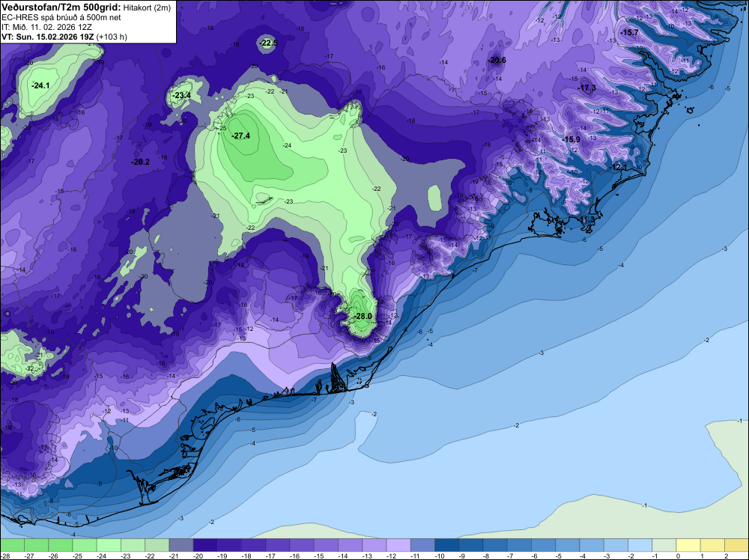Click the pale yellow legend swatch starting at 0
The height and width of the screenshot is (560, 749).
(x=689, y=545)
